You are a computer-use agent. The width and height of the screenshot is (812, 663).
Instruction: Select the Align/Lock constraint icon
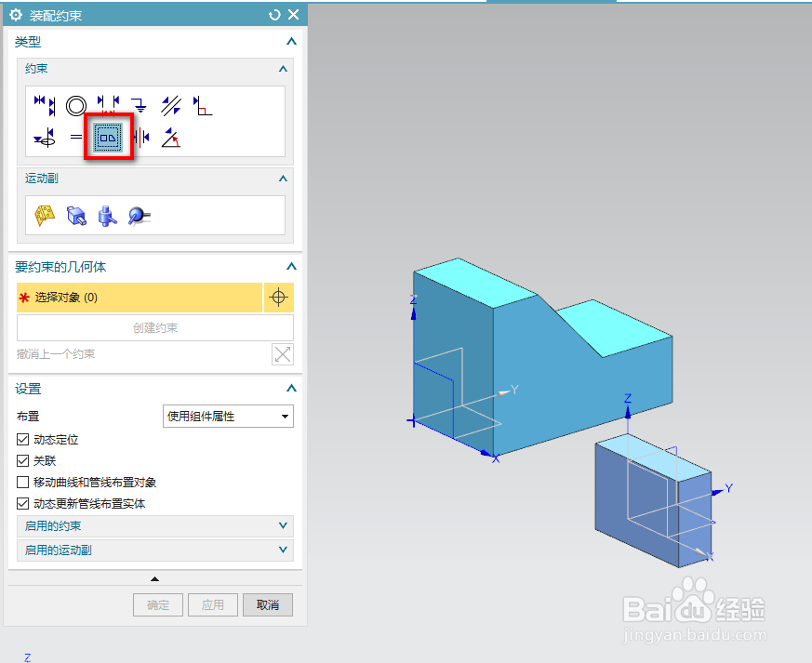pos(45,137)
